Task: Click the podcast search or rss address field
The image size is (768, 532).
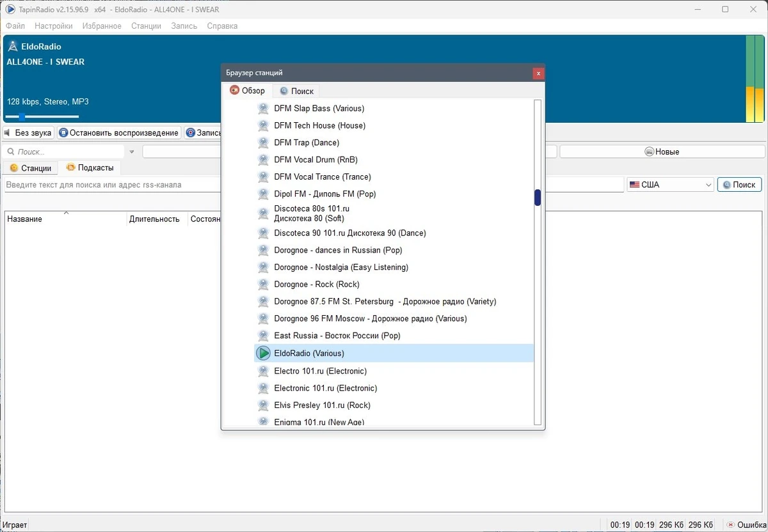Action: pos(314,185)
